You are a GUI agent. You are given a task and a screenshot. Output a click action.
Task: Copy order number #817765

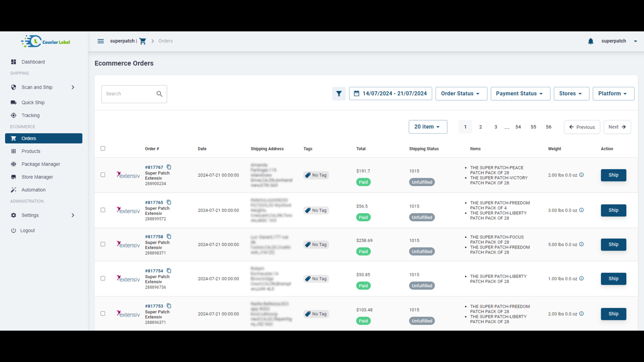tap(169, 202)
